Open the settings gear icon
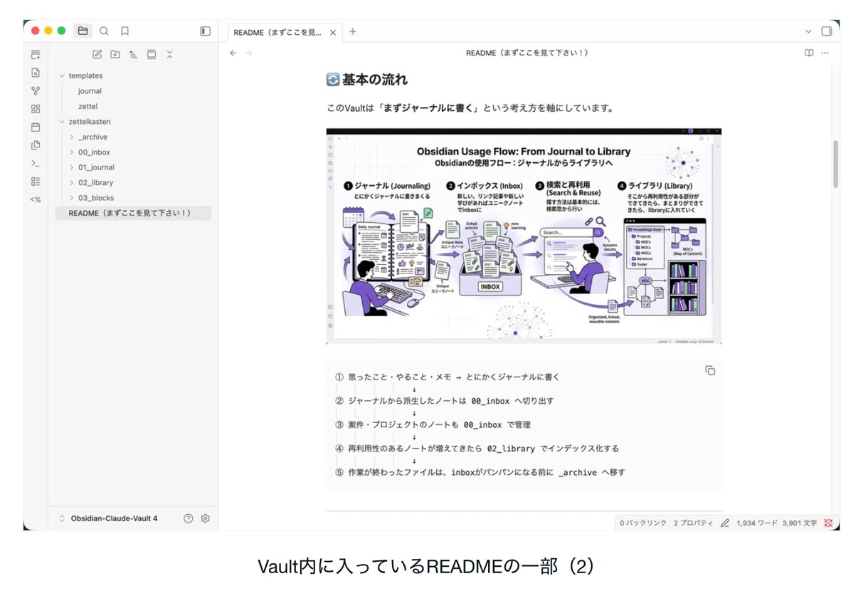Image resolution: width=868 pixels, height=591 pixels. pyautogui.click(x=206, y=518)
